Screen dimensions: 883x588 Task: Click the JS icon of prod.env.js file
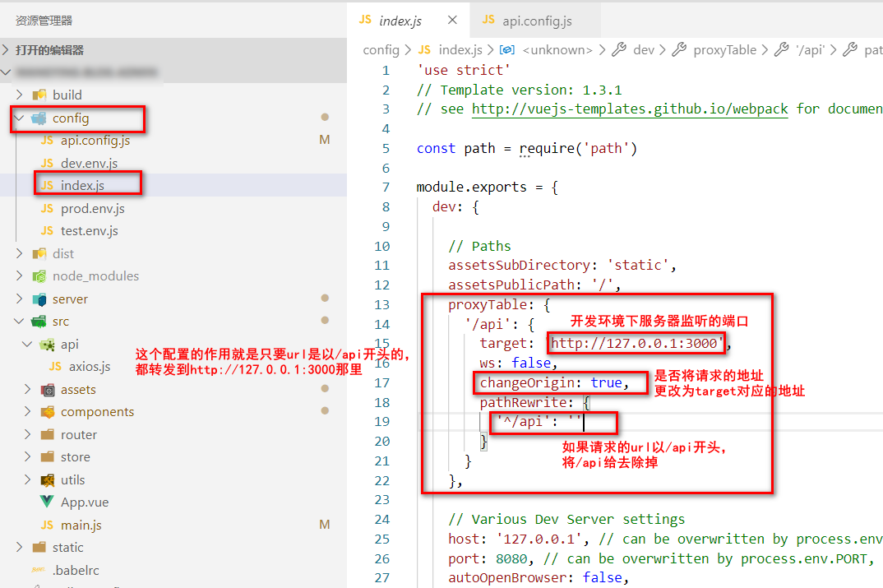pyautogui.click(x=48, y=208)
